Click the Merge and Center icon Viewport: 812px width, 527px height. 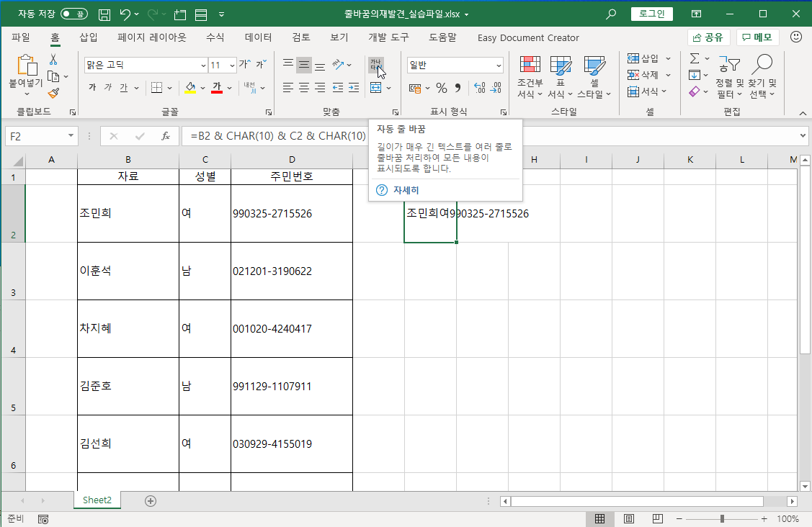376,88
